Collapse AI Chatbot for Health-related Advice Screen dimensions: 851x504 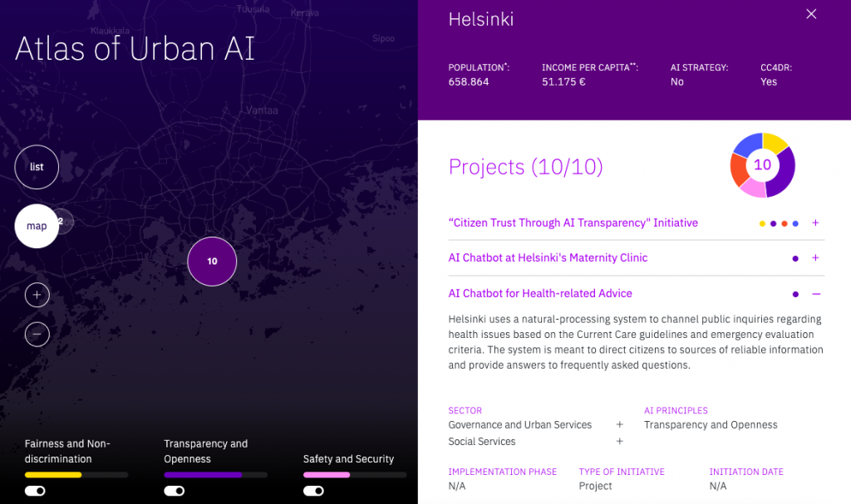click(x=816, y=294)
